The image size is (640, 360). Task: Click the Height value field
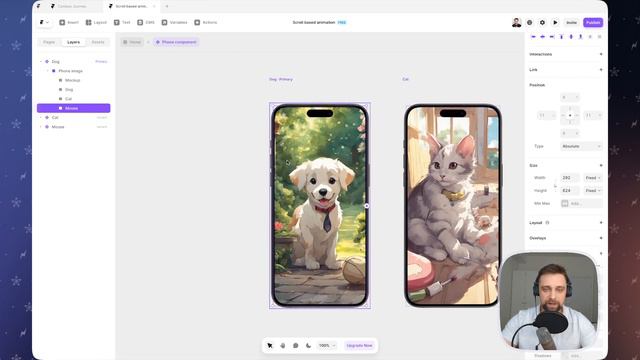(x=570, y=191)
